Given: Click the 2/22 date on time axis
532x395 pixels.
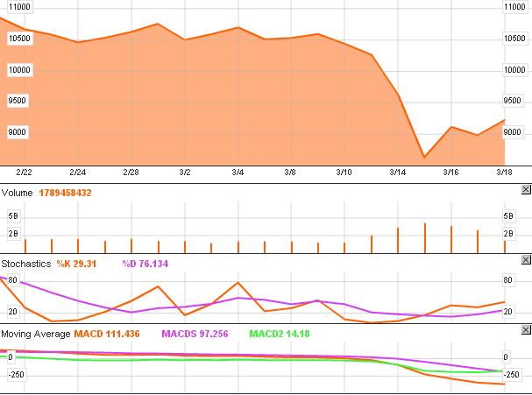Looking at the screenshot, I should pyautogui.click(x=25, y=173).
